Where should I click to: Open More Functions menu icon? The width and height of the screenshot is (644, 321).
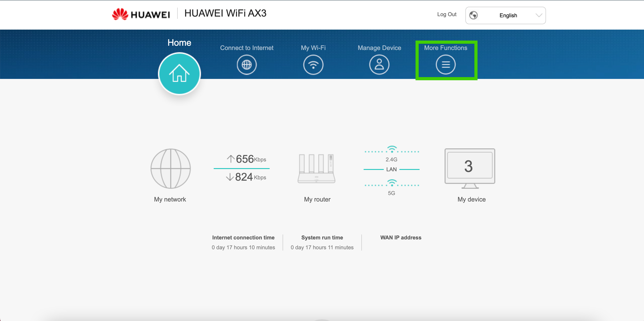coord(446,65)
